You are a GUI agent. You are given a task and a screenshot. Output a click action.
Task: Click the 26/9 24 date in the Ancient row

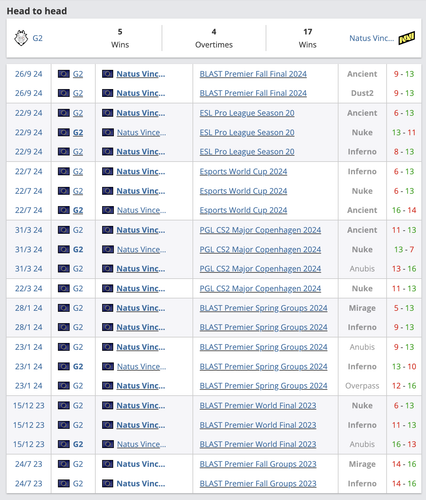click(x=29, y=74)
